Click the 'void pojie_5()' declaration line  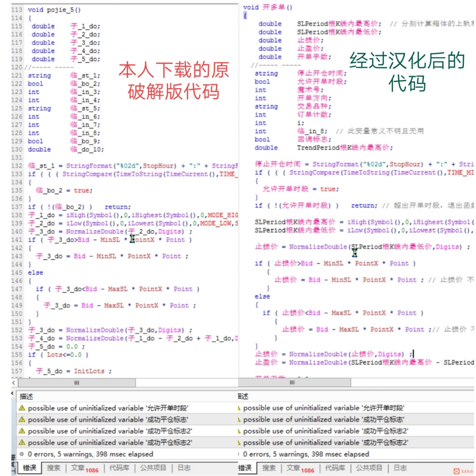pyautogui.click(x=54, y=10)
